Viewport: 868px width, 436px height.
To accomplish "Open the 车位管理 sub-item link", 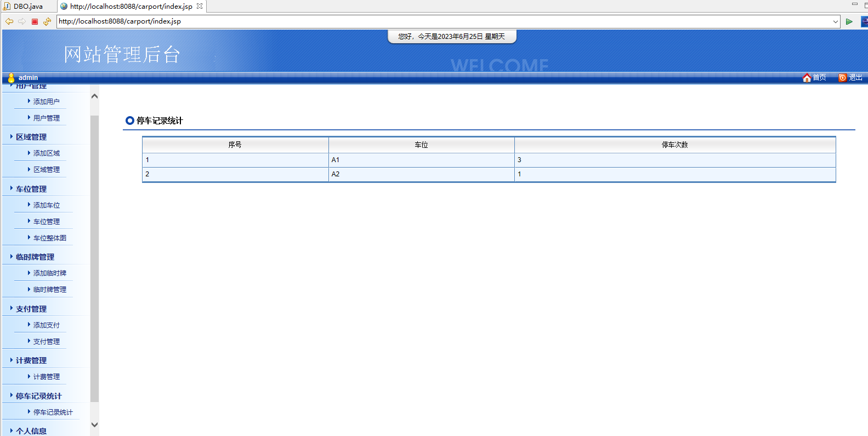I will point(47,222).
